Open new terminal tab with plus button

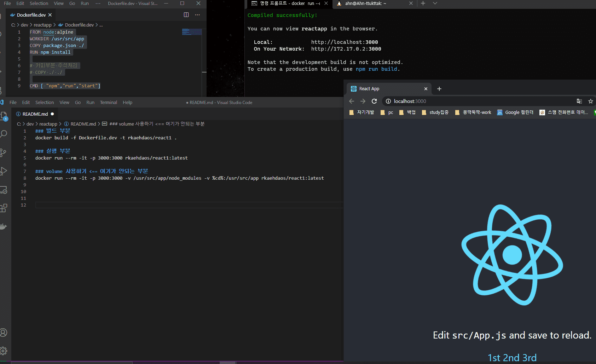423,3
